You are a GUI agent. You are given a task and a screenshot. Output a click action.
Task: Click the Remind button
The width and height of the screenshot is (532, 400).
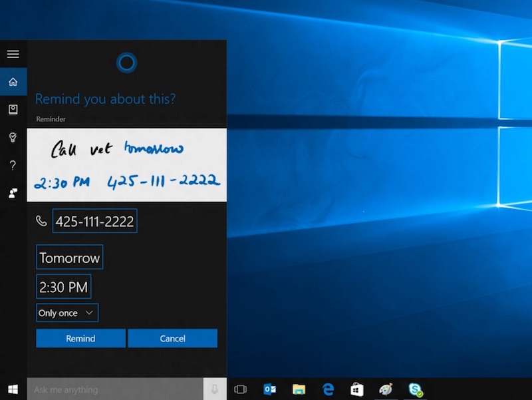click(x=80, y=338)
